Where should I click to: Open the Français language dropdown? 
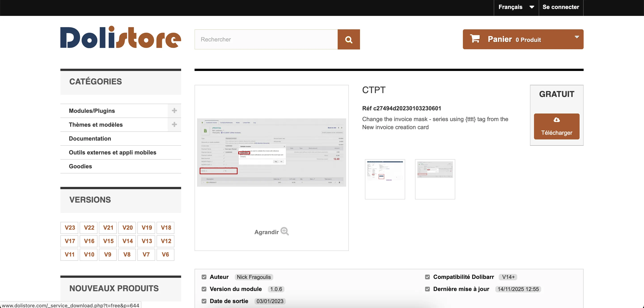tap(516, 7)
